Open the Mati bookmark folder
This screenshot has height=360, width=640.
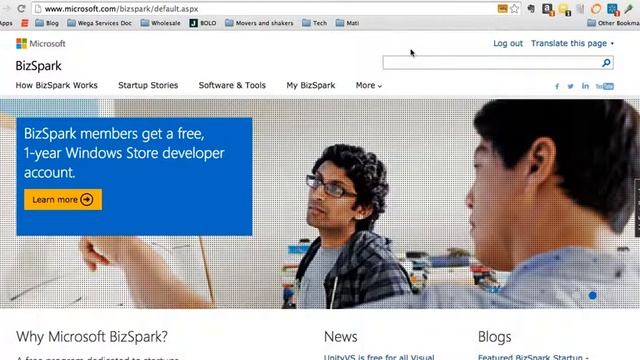point(347,23)
